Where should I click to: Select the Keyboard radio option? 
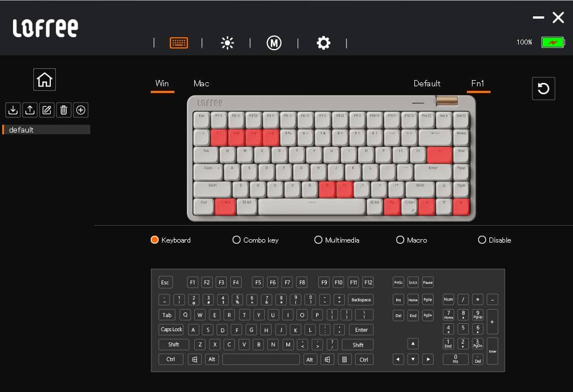[155, 240]
